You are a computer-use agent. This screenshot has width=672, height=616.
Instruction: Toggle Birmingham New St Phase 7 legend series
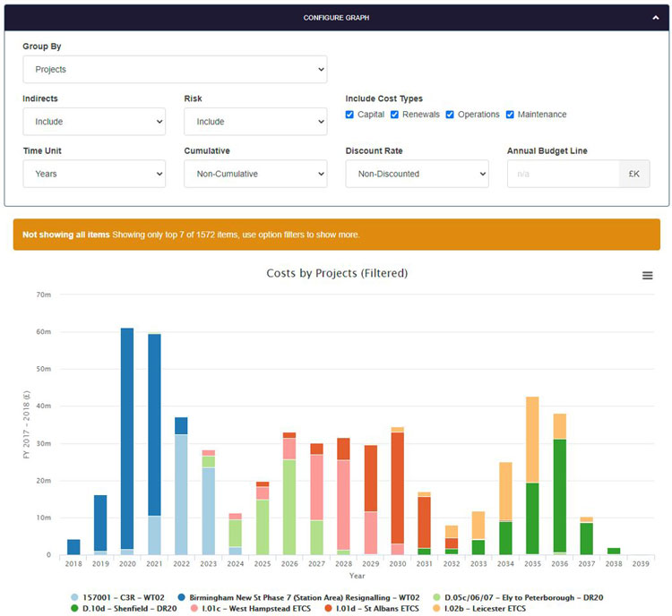click(x=298, y=597)
